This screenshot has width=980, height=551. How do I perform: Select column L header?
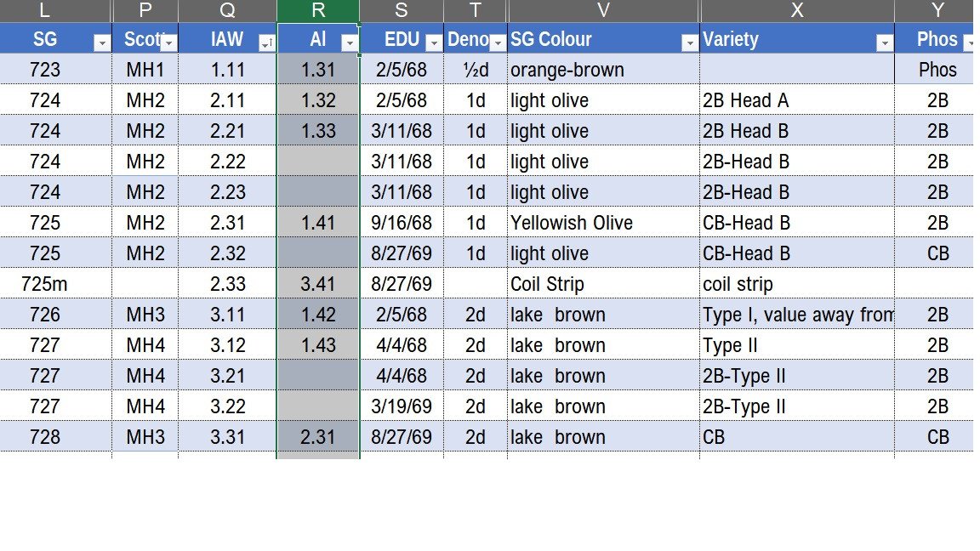(x=45, y=11)
